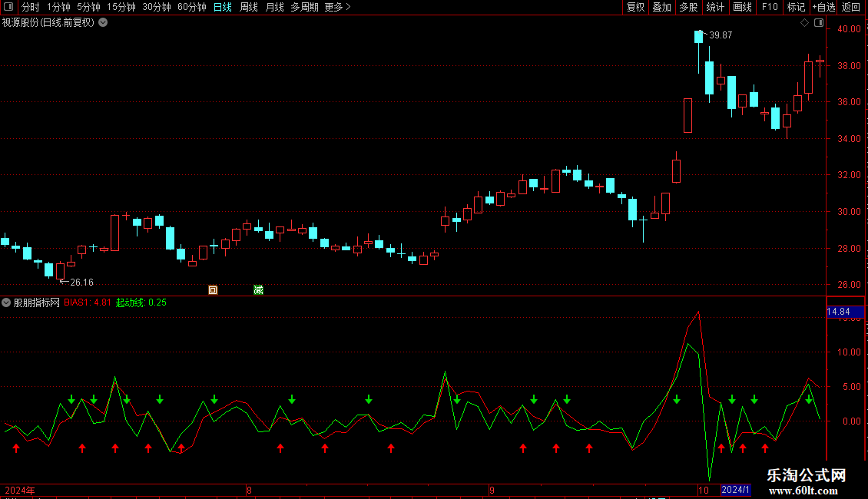Click month 8 marker on time axis

(249, 490)
